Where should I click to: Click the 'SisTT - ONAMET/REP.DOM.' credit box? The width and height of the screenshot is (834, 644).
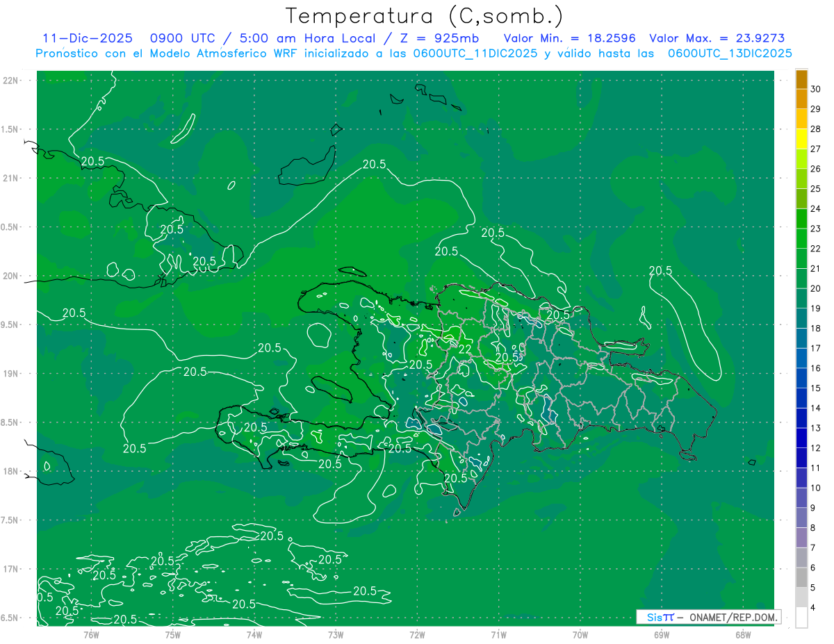708,617
